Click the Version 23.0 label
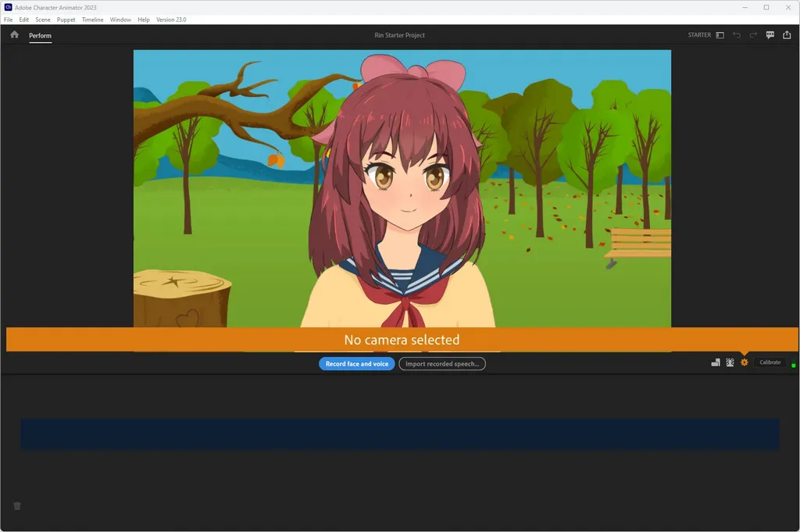Viewport: 800px width, 532px height. click(x=171, y=20)
